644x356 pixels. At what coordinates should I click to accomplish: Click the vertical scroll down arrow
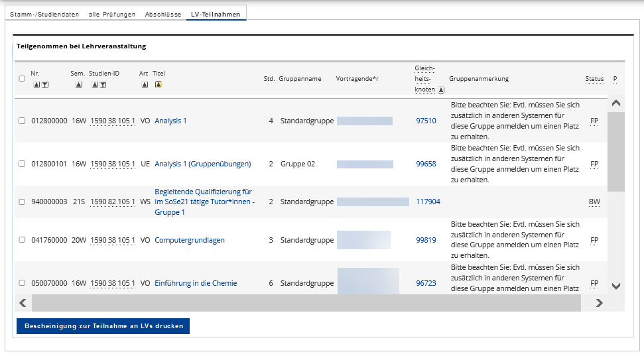tap(616, 286)
